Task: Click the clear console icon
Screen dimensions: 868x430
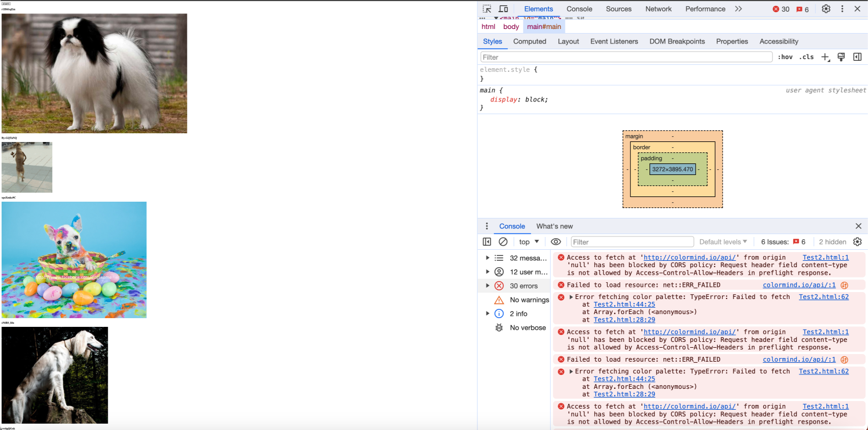Action: [503, 242]
